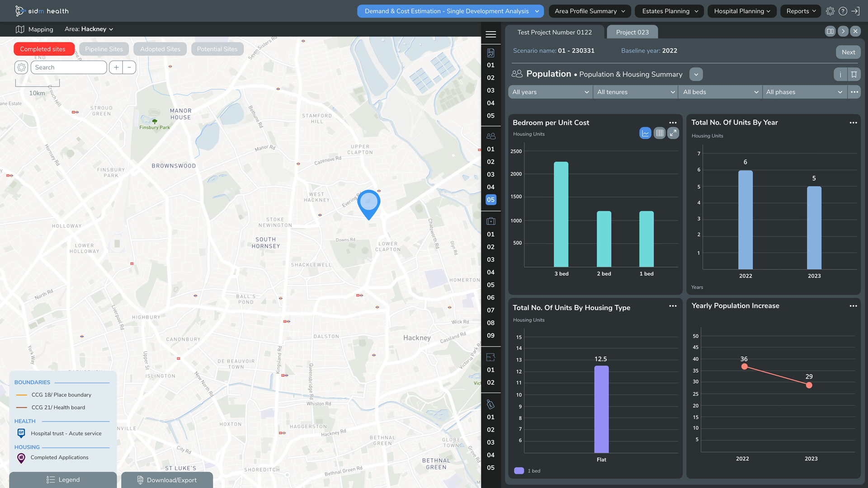The image size is (868, 488).
Task: Click the purple 1 bed legend swatch
Action: (x=519, y=471)
